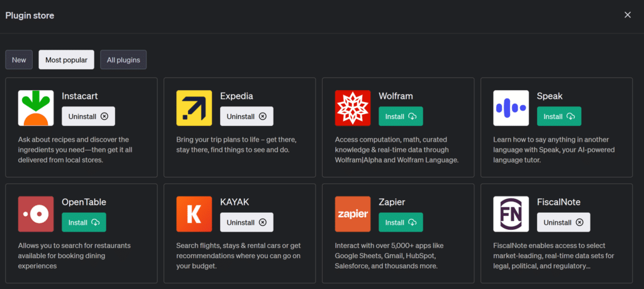This screenshot has width=644, height=289.
Task: Uninstall the Expedia plugin
Action: coord(247,116)
